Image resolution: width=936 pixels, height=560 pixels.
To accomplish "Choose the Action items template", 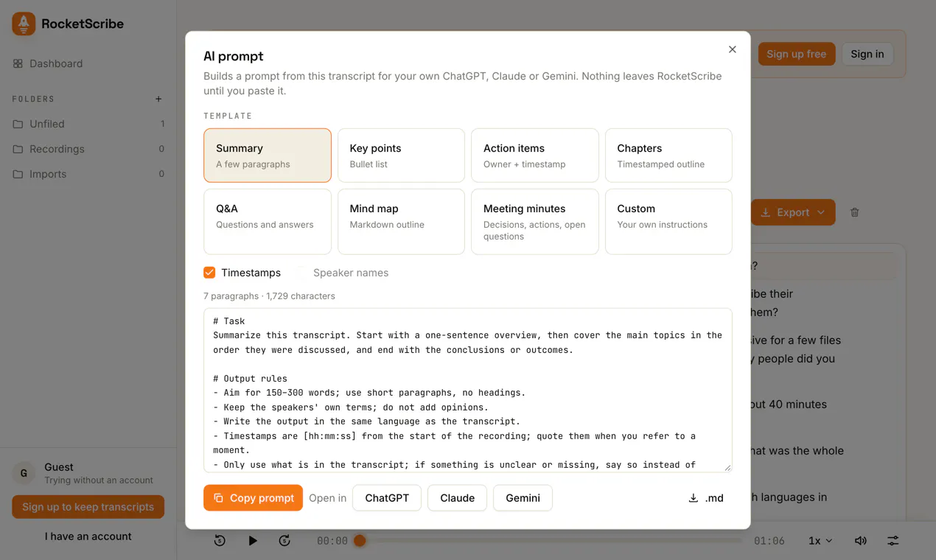I will [x=535, y=155].
